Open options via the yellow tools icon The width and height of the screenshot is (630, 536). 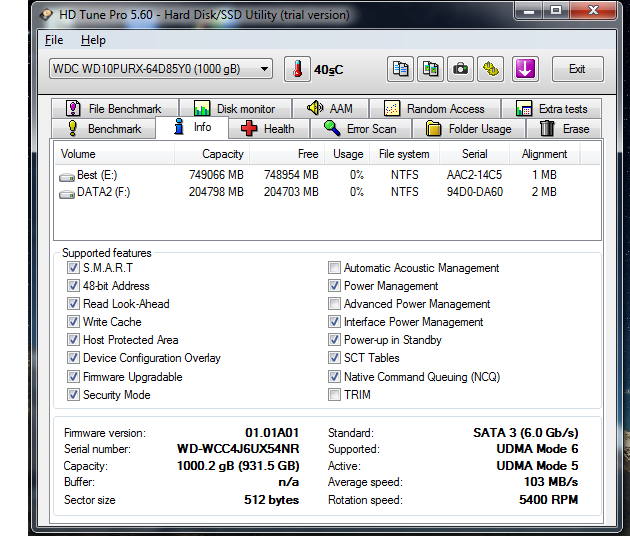tap(490, 69)
